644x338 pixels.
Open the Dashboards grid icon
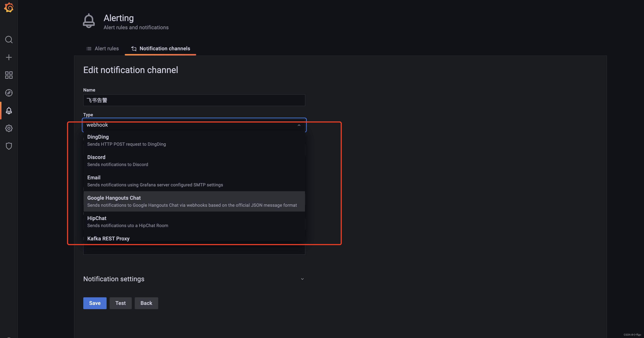point(9,75)
